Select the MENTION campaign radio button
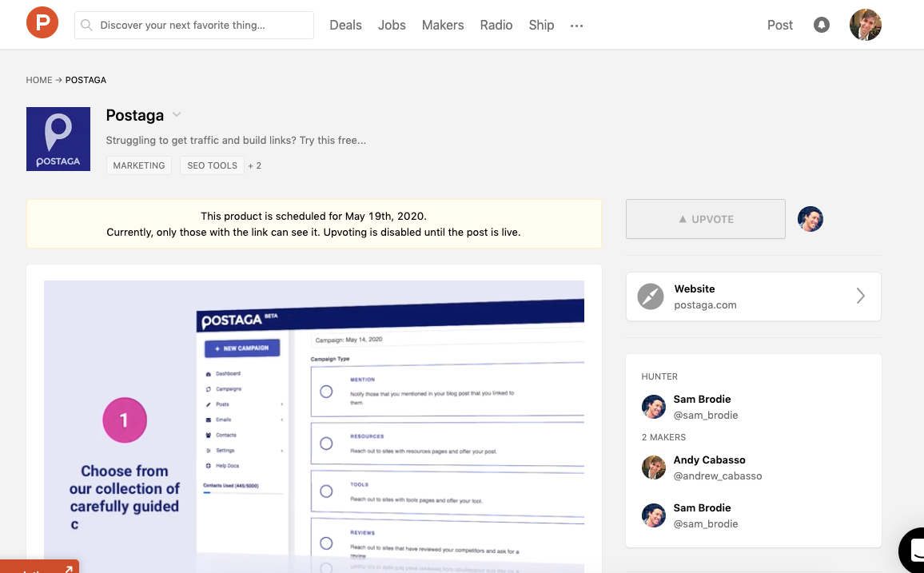This screenshot has height=573, width=924. (326, 392)
